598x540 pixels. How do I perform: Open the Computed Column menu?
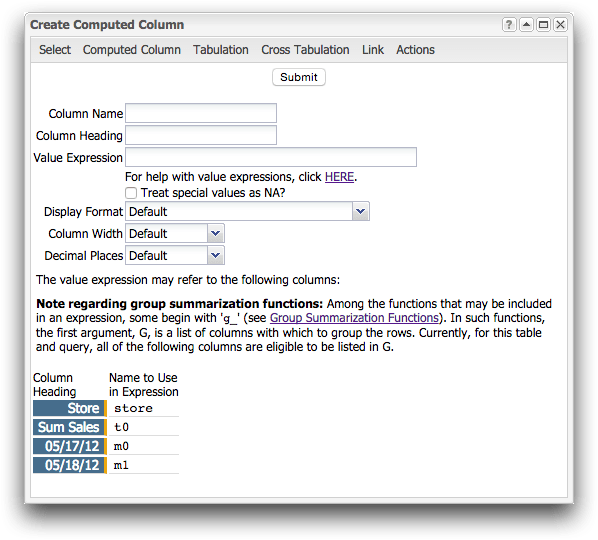click(x=132, y=50)
